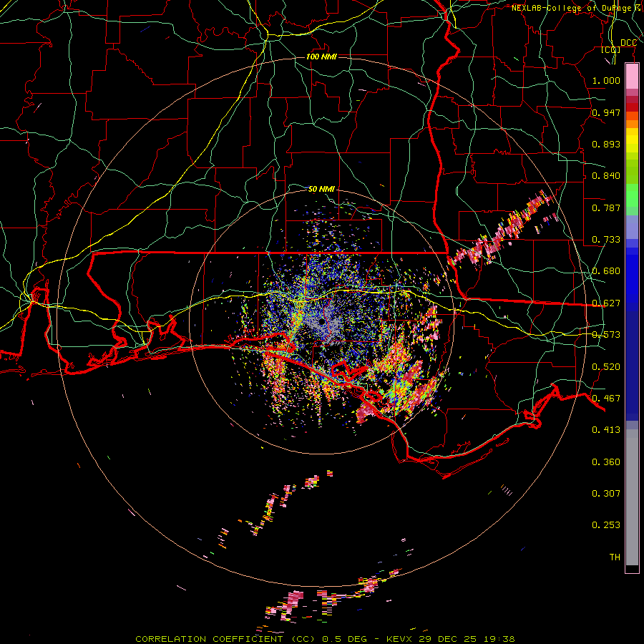Click the NEXLAB-College of DuPage label
The image size is (644, 644).
tap(572, 8)
